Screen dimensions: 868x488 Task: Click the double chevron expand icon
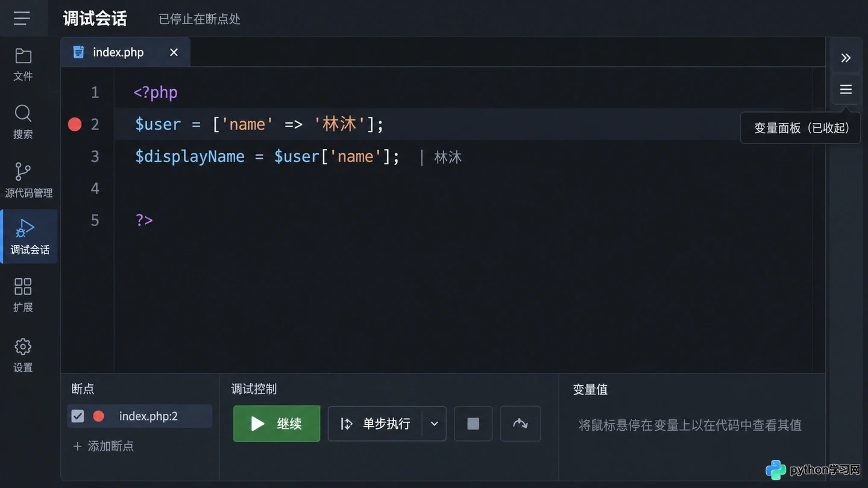point(846,58)
